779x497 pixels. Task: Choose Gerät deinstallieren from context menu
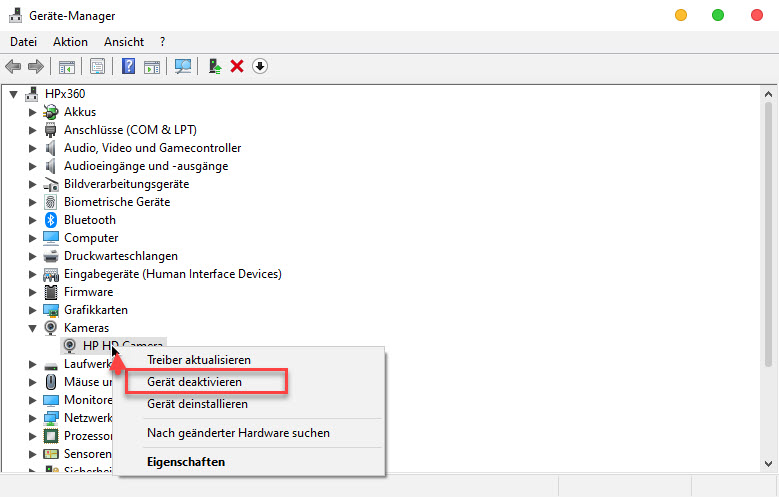coord(250,404)
